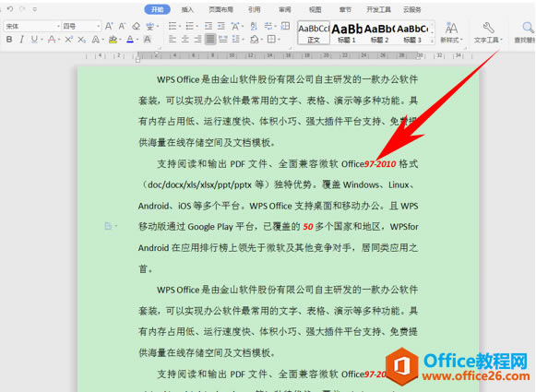536x392 pixels.
Task: Toggle Italic formatting
Action: pyautogui.click(x=21, y=40)
